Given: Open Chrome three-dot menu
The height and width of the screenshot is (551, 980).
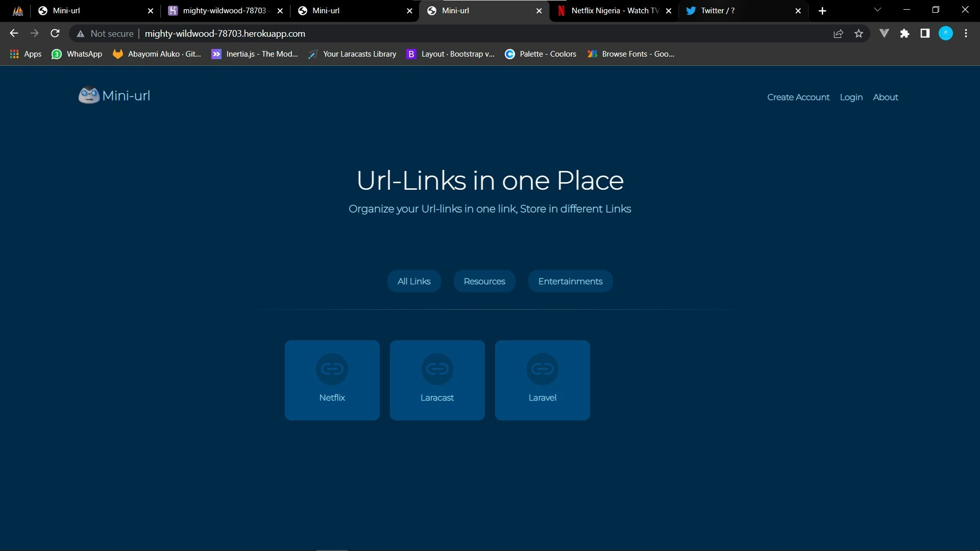Looking at the screenshot, I should click(x=966, y=34).
